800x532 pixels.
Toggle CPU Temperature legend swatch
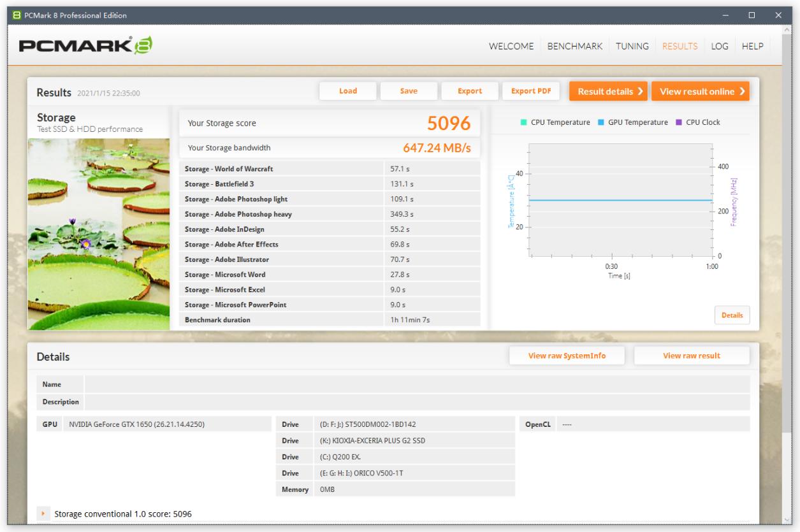click(525, 122)
